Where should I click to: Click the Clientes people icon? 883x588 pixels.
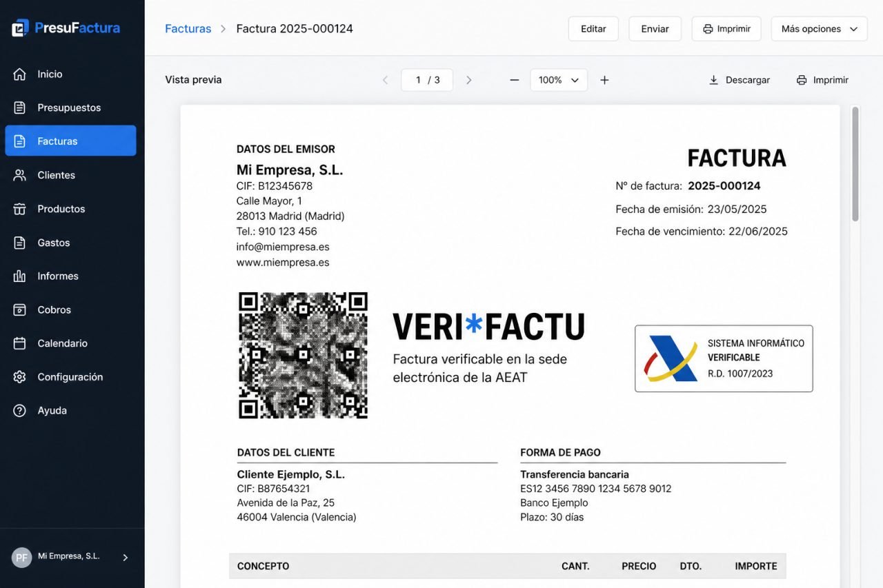[19, 175]
